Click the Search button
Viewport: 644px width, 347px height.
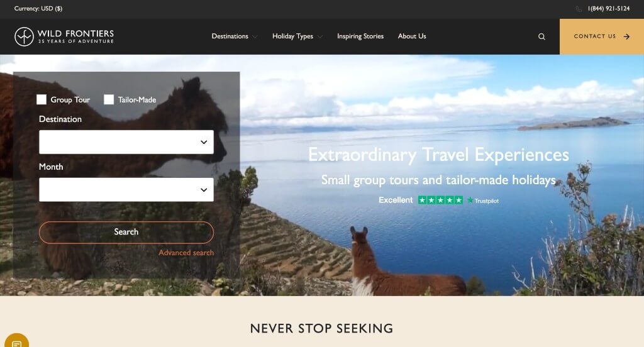click(126, 232)
